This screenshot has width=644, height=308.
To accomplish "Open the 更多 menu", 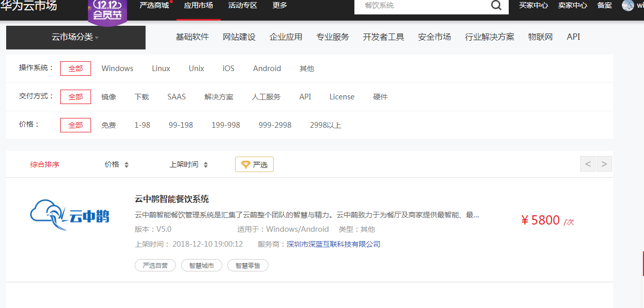I will pyautogui.click(x=280, y=6).
